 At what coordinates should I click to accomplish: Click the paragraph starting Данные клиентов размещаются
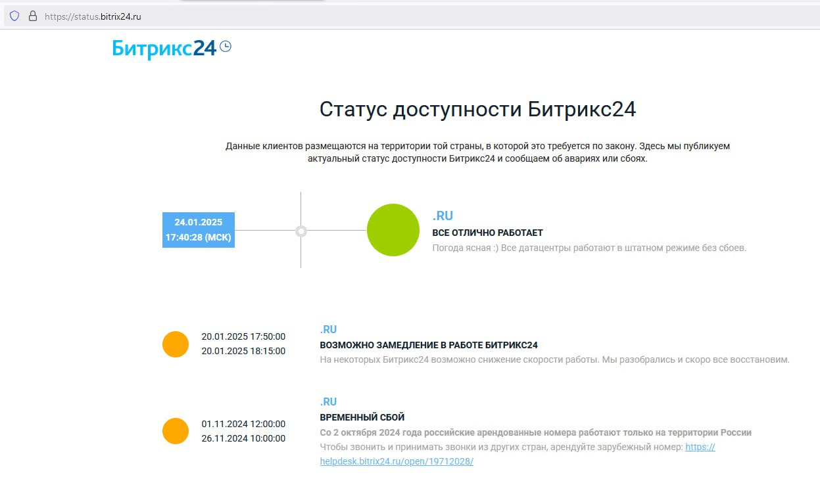tap(478, 152)
